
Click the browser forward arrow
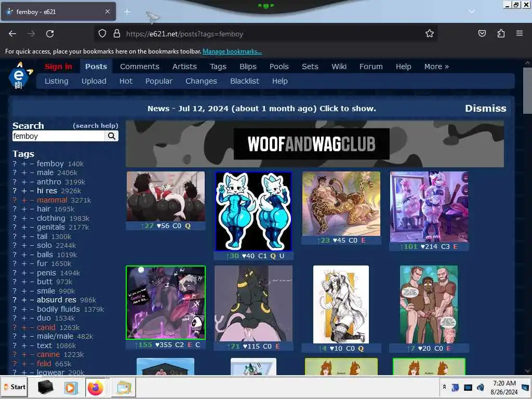click(x=31, y=34)
